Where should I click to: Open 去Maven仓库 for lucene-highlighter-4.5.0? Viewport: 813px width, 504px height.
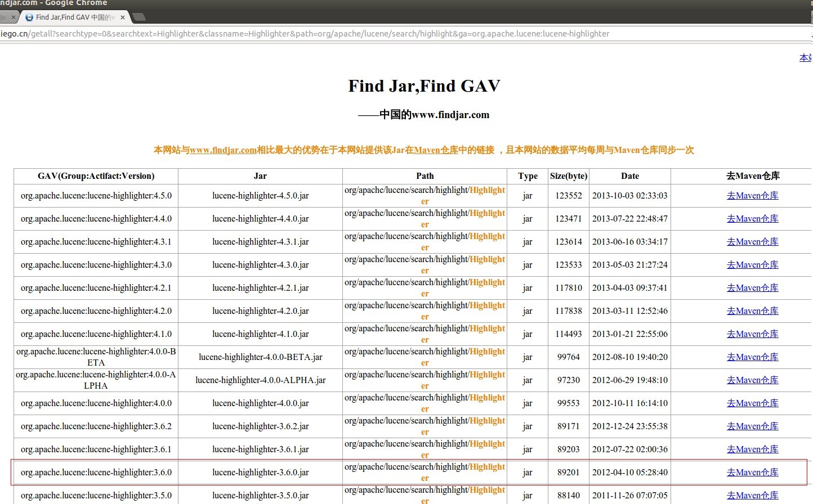pos(752,195)
